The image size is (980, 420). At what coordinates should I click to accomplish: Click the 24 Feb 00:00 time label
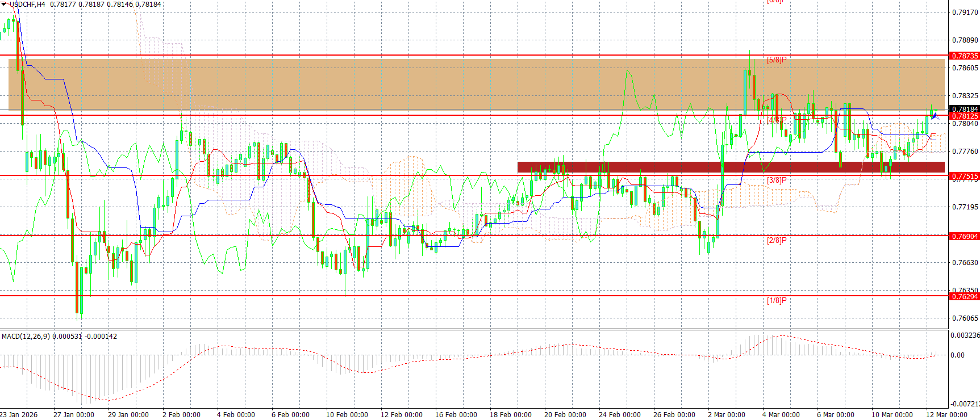click(619, 415)
